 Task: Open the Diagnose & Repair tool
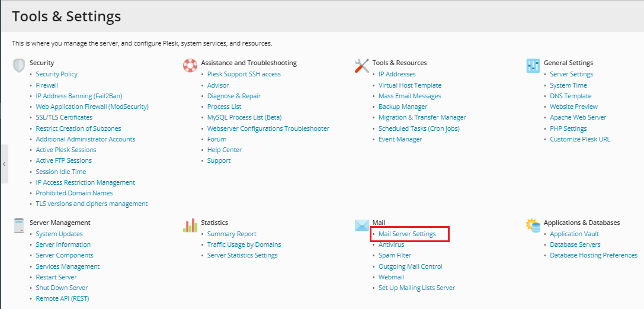[234, 96]
